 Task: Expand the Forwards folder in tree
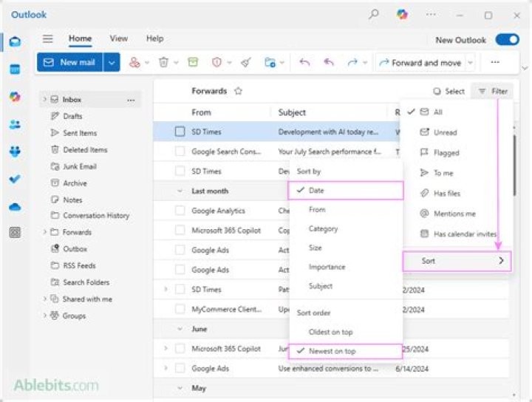45,232
